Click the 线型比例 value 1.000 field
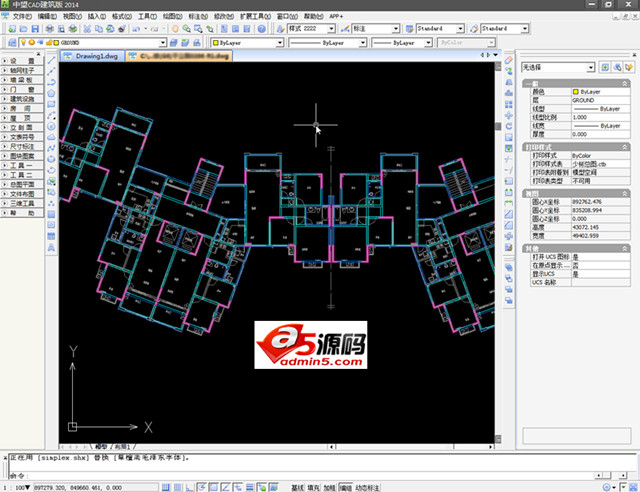640x492 pixels. point(600,117)
